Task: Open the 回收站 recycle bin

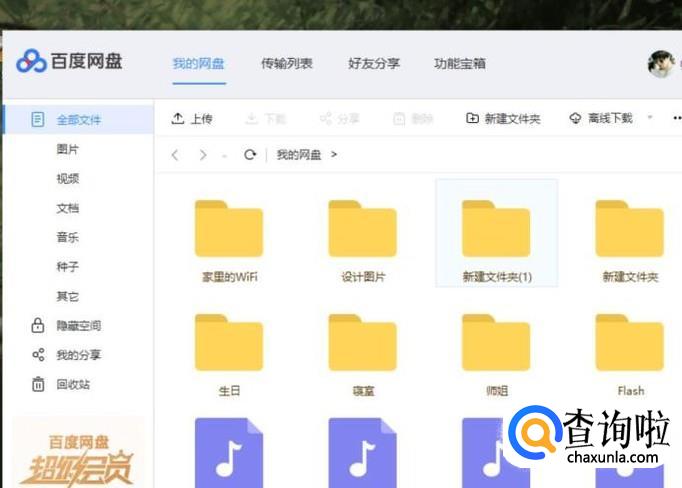Action: [x=73, y=384]
